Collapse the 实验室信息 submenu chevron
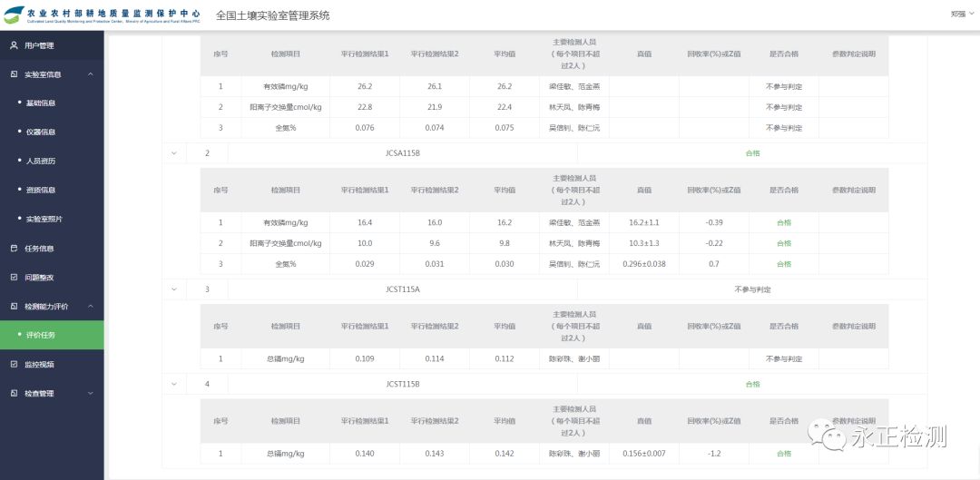Viewport: 980px width, 480px height. tap(91, 73)
